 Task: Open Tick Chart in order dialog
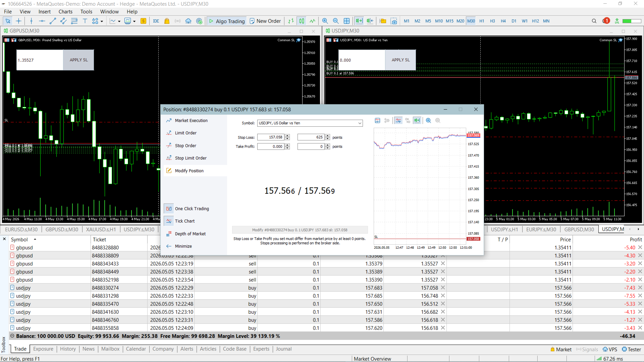185,221
